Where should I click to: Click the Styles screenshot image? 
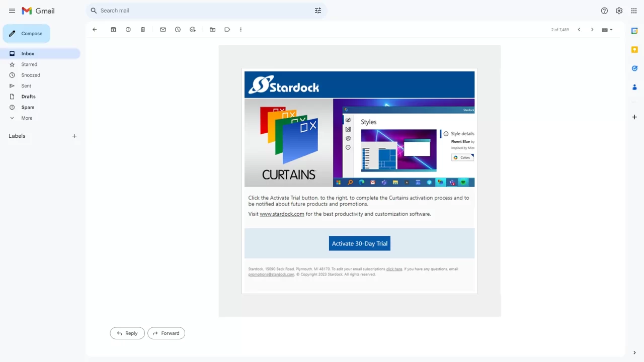click(404, 143)
